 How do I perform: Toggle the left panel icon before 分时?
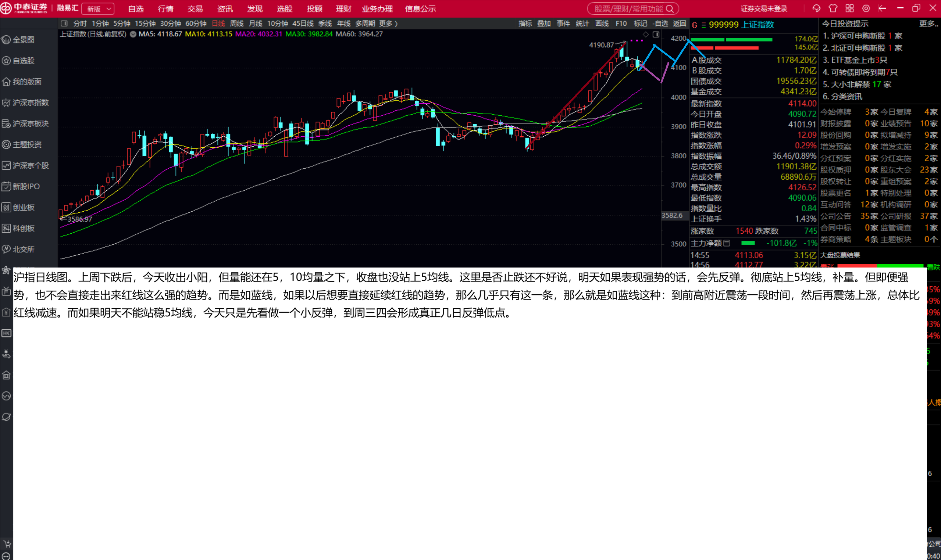64,24
